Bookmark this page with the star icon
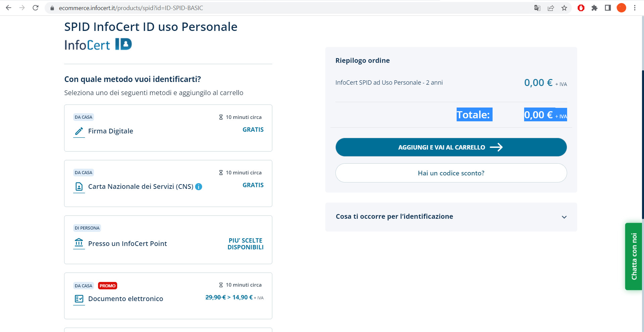This screenshot has width=644, height=332. click(x=564, y=8)
